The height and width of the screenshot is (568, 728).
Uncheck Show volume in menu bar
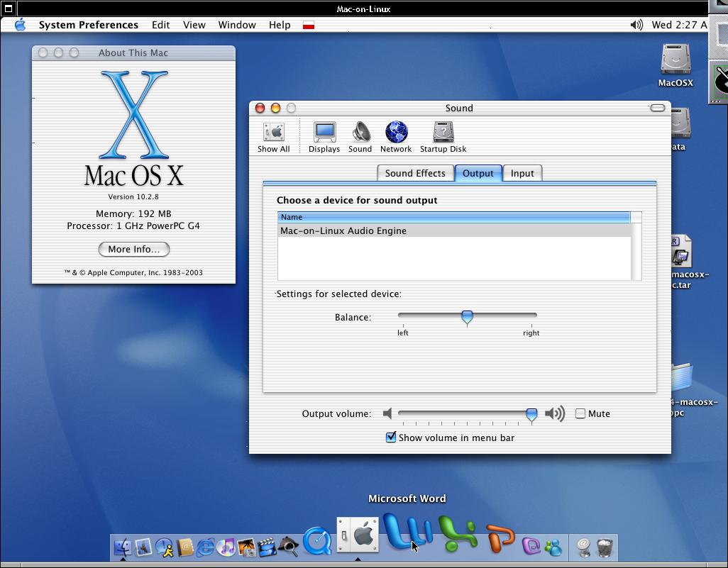pos(391,437)
